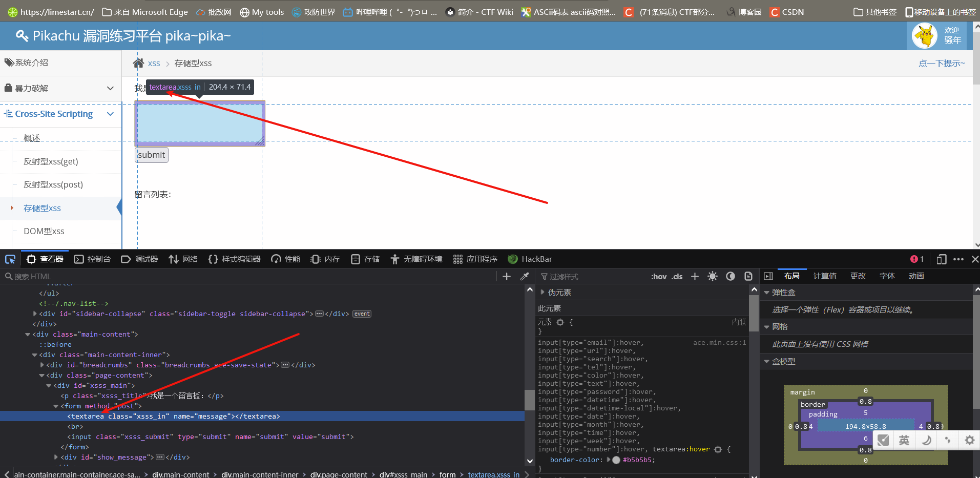
Task: Toggle responsive design mode icon
Action: click(x=942, y=259)
